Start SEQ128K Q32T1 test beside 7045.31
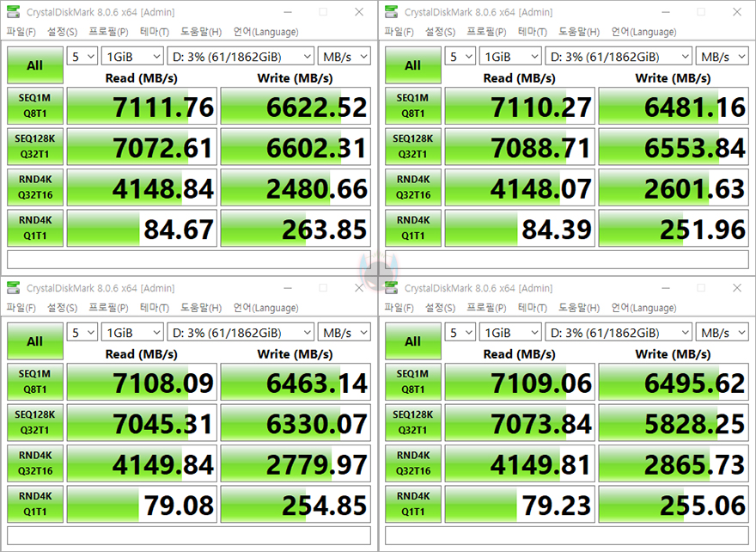 point(35,422)
